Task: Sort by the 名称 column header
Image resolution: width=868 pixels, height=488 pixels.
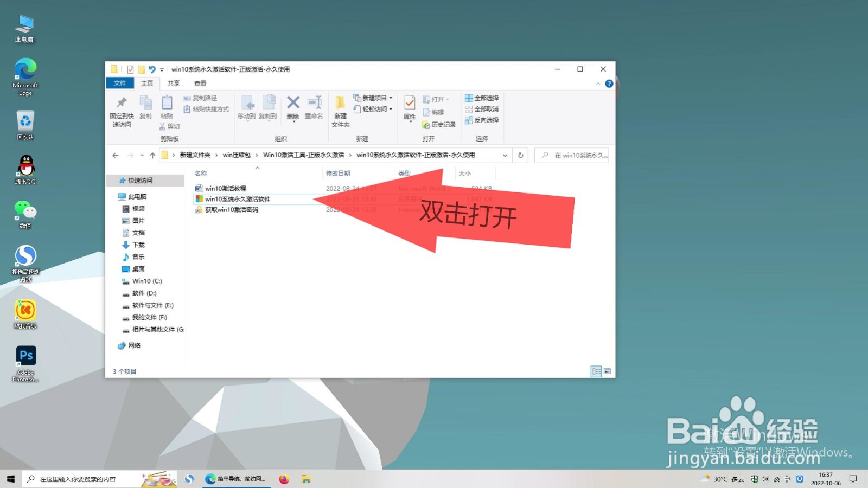Action: [201, 174]
